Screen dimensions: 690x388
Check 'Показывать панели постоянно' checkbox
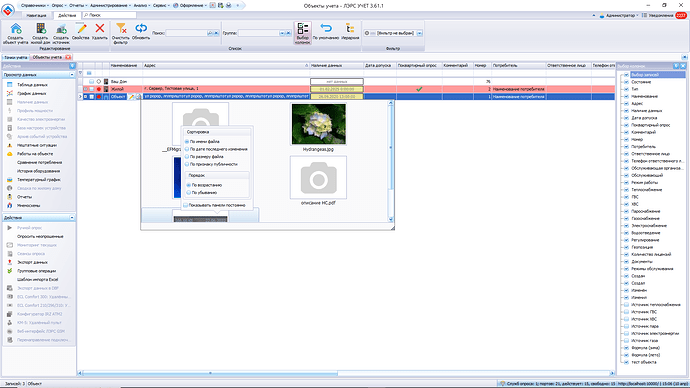[x=186, y=205]
